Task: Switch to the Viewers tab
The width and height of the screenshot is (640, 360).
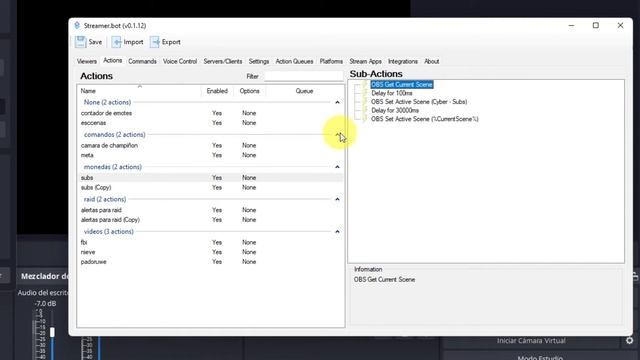Action: 87,61
